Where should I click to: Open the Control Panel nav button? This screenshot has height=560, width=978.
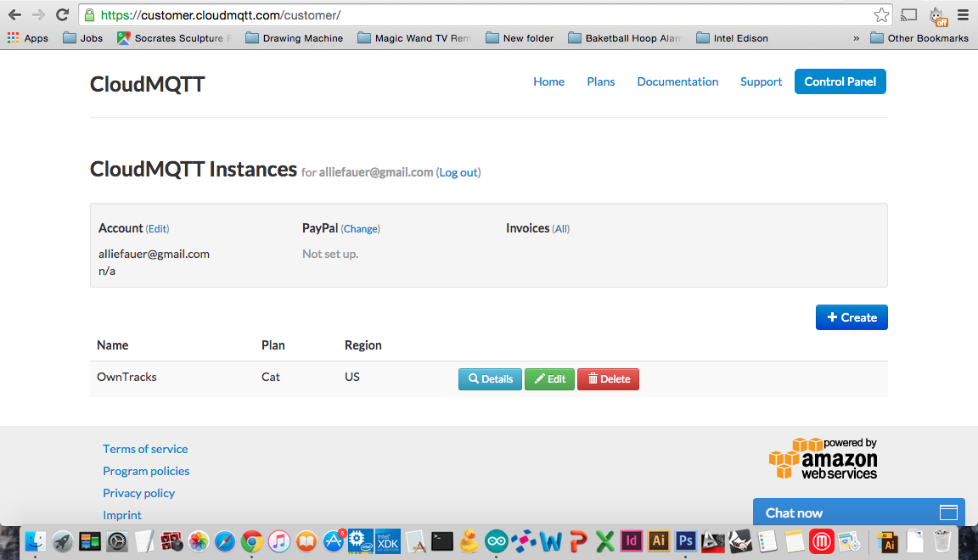(x=840, y=81)
